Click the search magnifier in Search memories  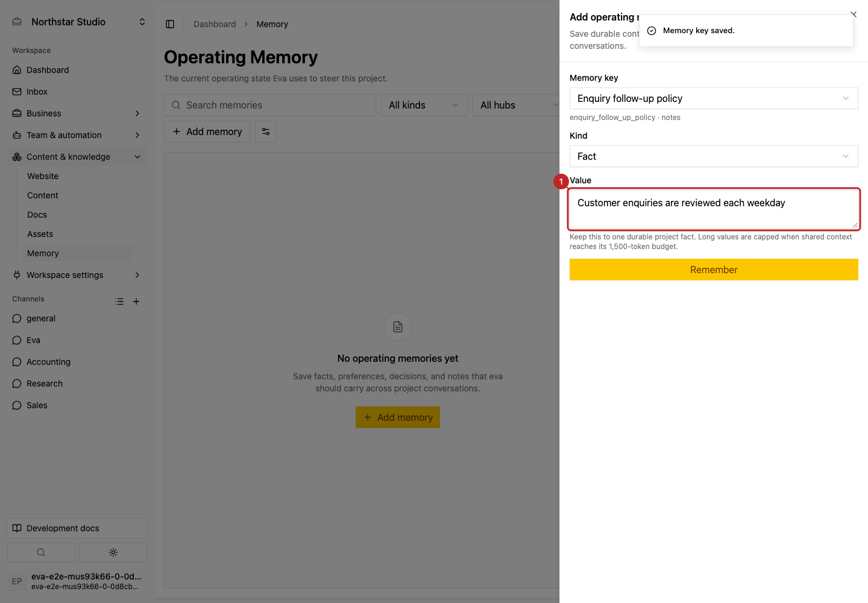[x=176, y=105]
